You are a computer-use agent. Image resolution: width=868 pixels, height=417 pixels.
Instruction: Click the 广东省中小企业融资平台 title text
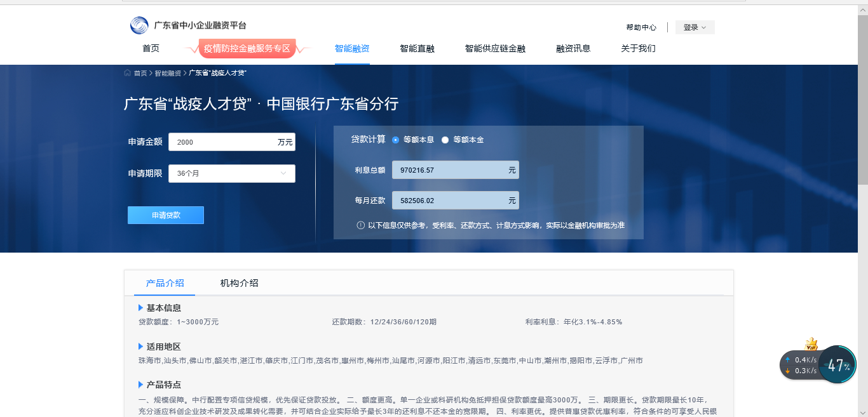200,25
